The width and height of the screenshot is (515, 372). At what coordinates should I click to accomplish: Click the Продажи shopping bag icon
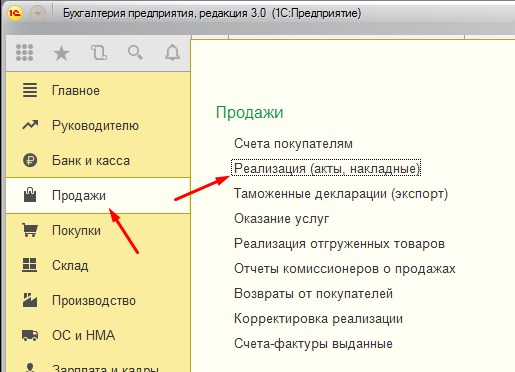(x=30, y=195)
